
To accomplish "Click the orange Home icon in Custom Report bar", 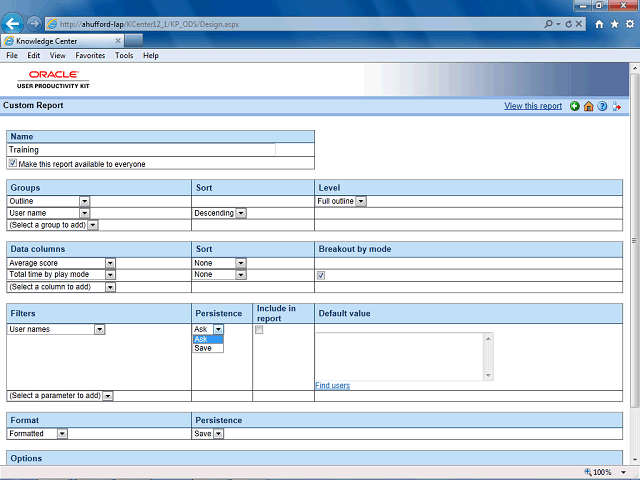I will click(589, 106).
